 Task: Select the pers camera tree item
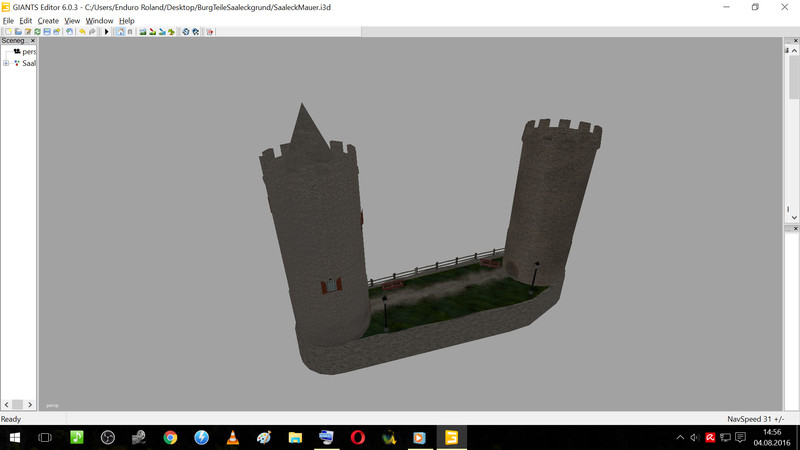[28, 52]
